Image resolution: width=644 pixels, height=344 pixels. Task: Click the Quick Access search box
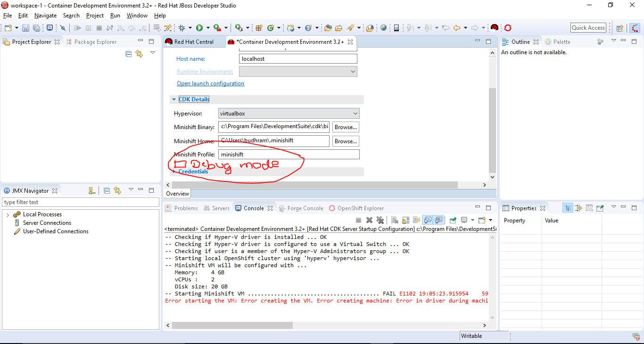point(588,28)
